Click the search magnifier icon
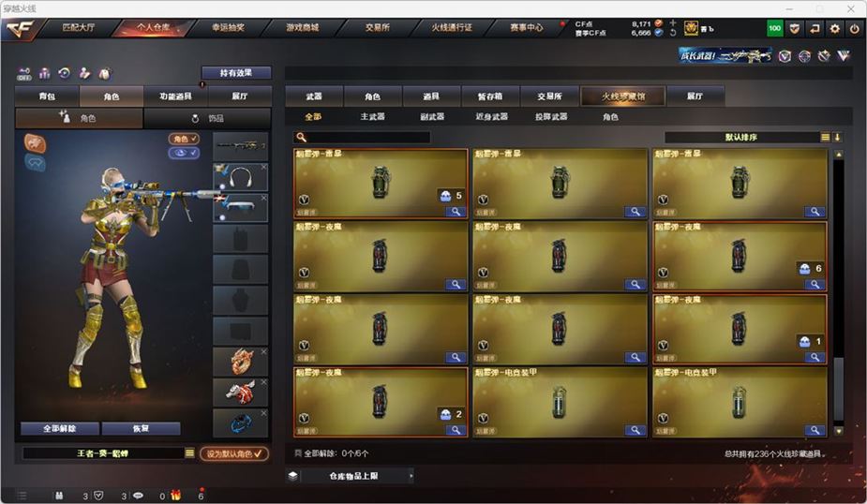The height and width of the screenshot is (504, 867). (302, 137)
